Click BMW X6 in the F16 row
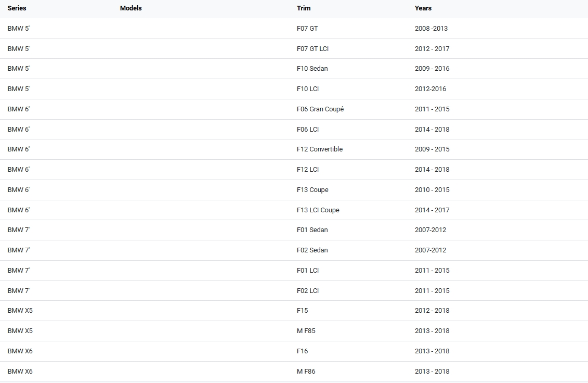The image size is (588, 383). (20, 351)
